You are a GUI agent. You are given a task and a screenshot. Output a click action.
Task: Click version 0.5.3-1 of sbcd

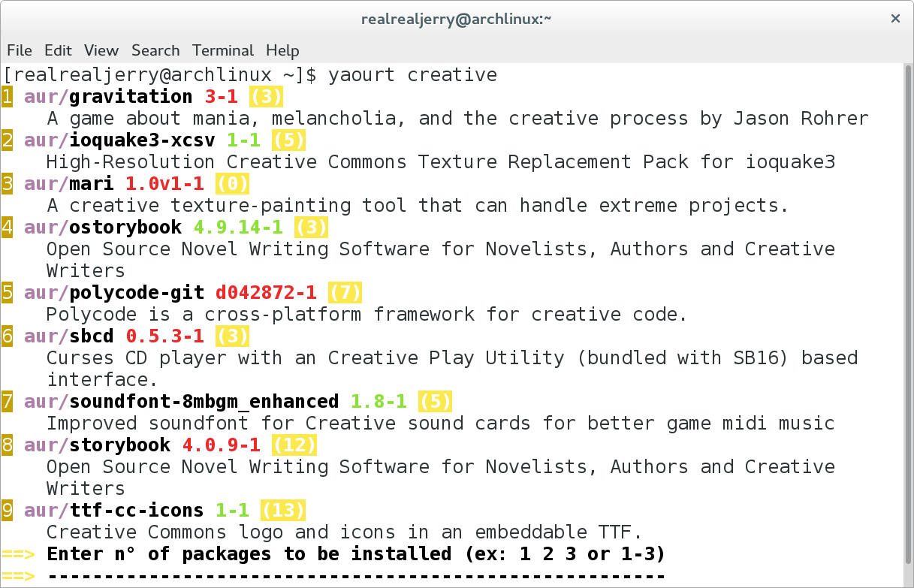tap(164, 336)
